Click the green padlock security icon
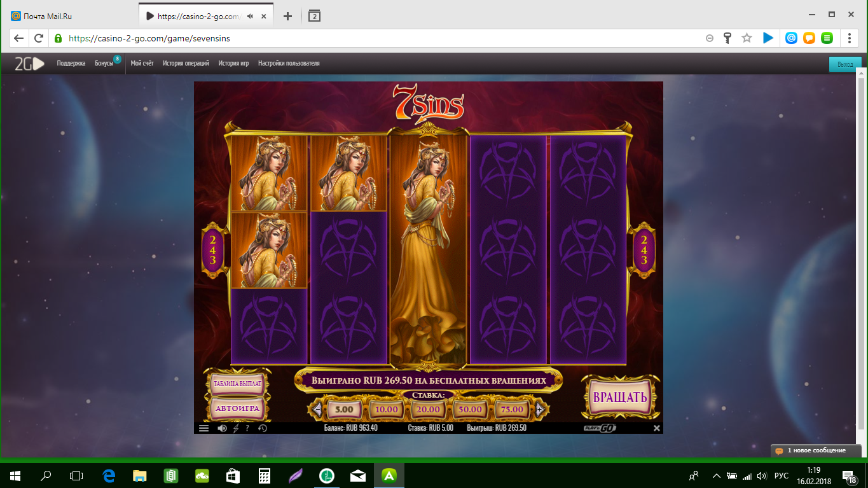 58,38
